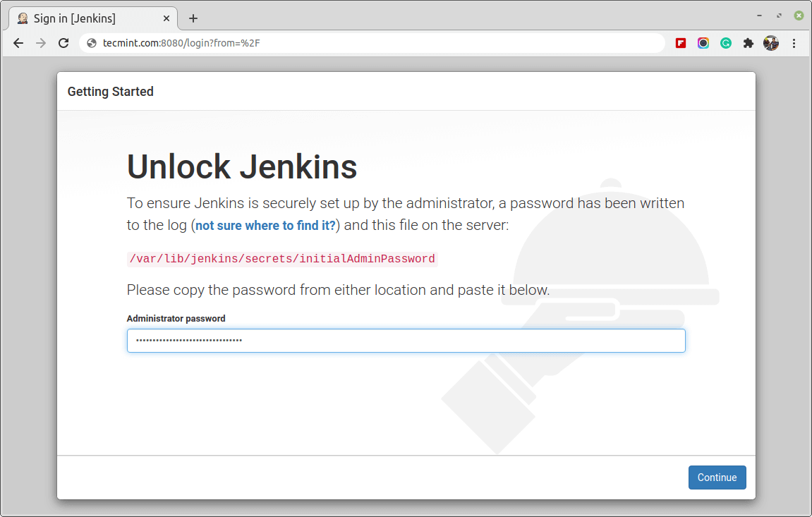Open the Chrome profile avatar
Image resolution: width=812 pixels, height=517 pixels.
[x=771, y=43]
